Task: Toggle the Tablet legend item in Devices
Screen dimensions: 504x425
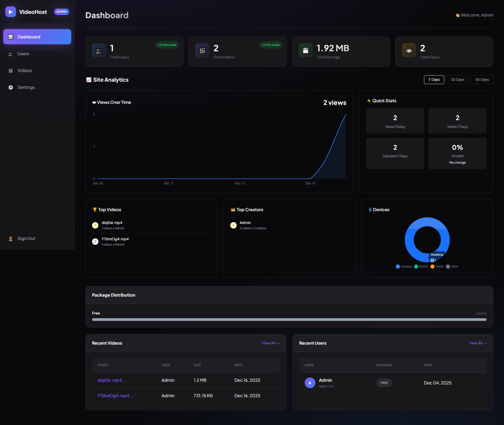Action: click(437, 266)
